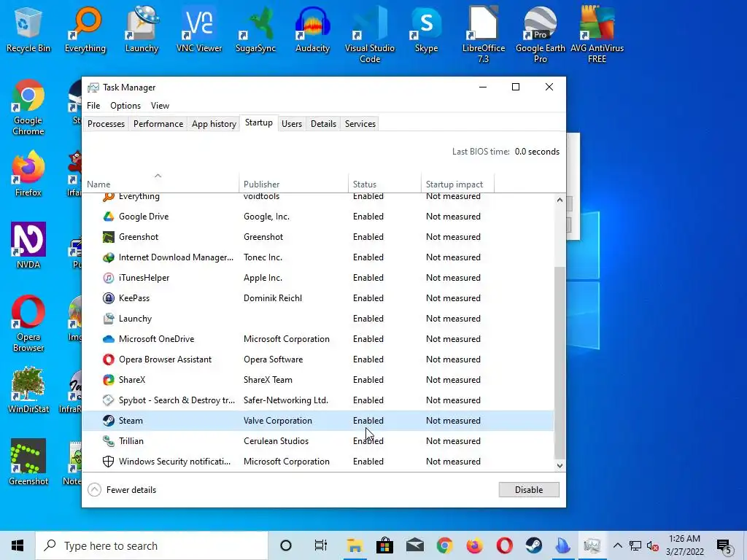Click the Disable button
This screenshot has width=747, height=560.
(529, 490)
